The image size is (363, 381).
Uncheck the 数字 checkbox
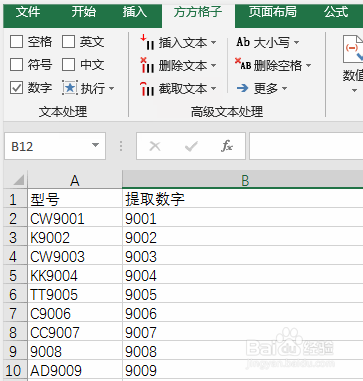(16, 88)
